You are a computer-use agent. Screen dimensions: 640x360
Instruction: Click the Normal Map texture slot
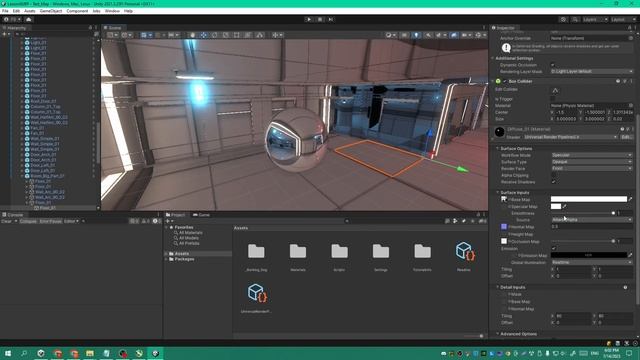(x=504, y=227)
